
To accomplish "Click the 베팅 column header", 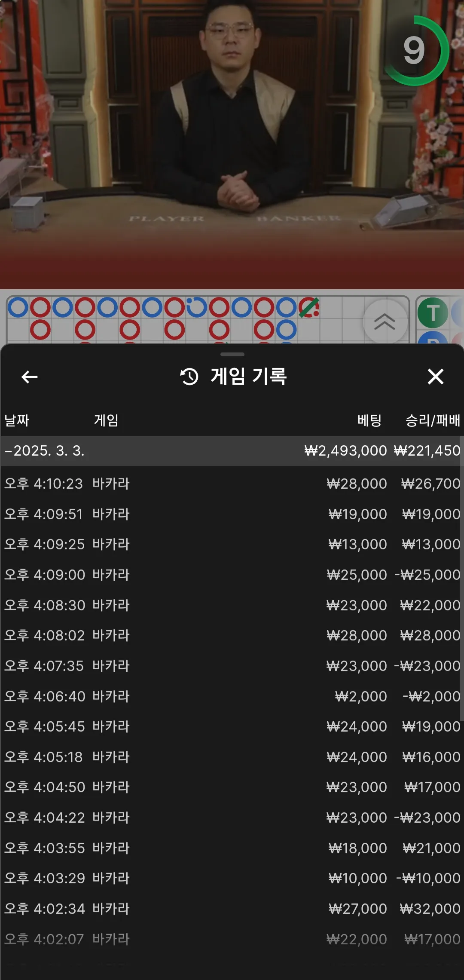I will point(369,420).
